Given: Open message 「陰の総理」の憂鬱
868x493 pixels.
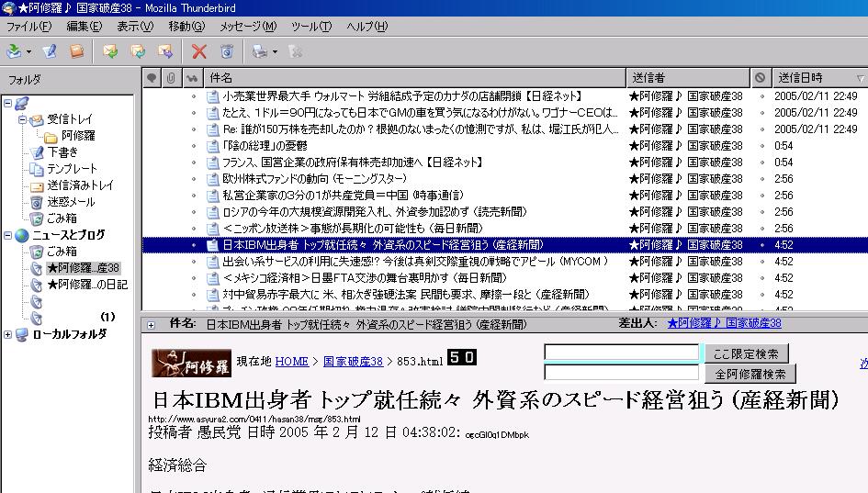Looking at the screenshot, I should coord(265,146).
